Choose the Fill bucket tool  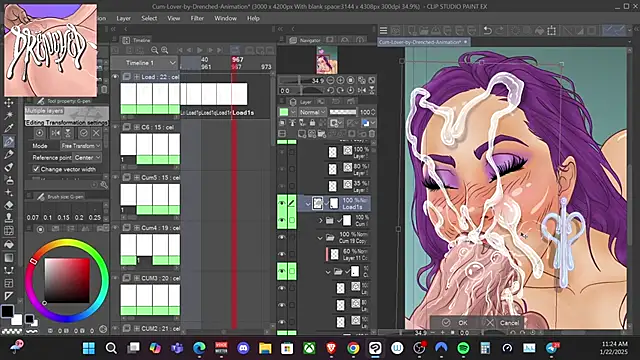(9, 244)
